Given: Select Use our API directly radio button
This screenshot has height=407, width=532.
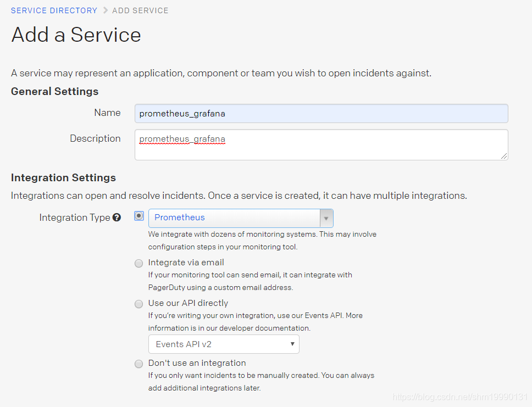Looking at the screenshot, I should (138, 304).
